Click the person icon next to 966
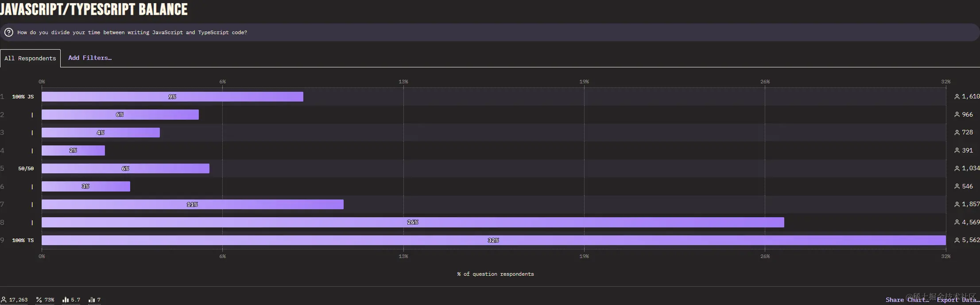 click(957, 114)
